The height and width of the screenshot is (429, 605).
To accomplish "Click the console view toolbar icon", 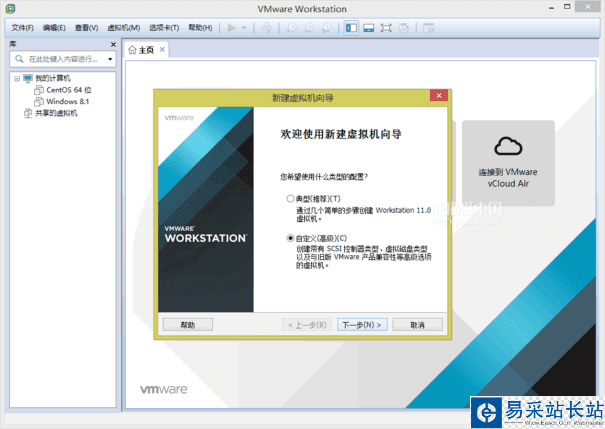I will click(x=428, y=28).
